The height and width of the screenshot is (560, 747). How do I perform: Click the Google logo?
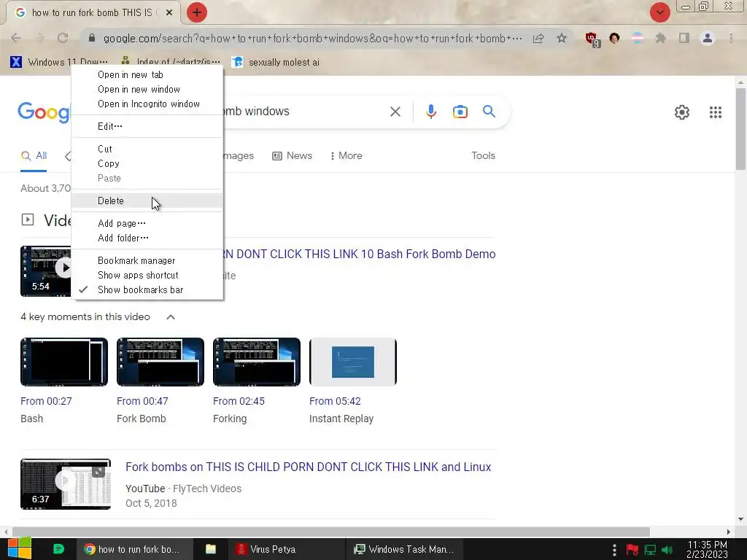(x=44, y=112)
